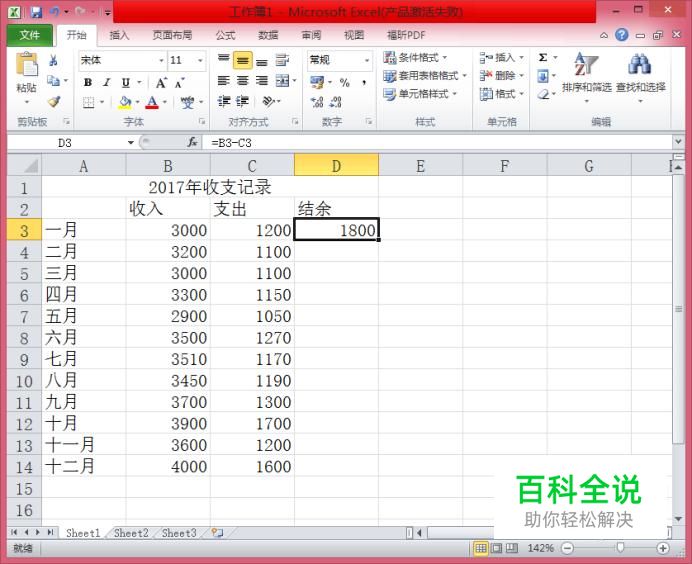This screenshot has width=692, height=564.
Task: Increase indent
Action: (x=242, y=102)
